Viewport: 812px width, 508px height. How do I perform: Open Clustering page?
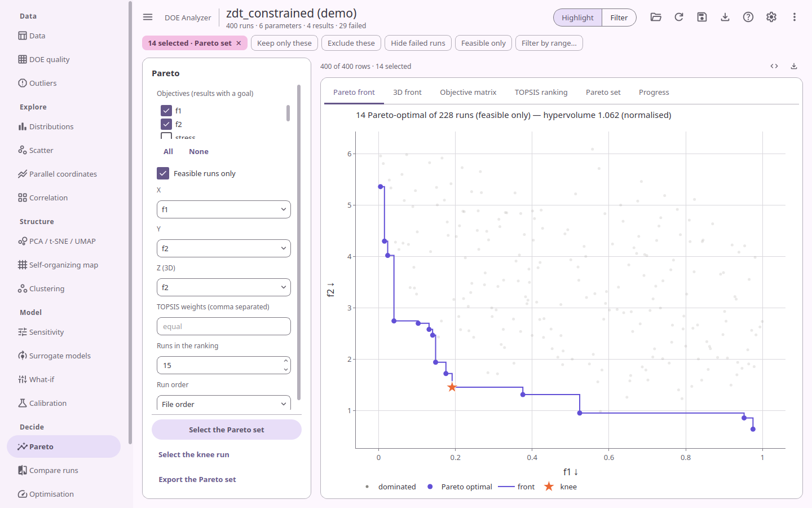pyautogui.click(x=64, y=288)
